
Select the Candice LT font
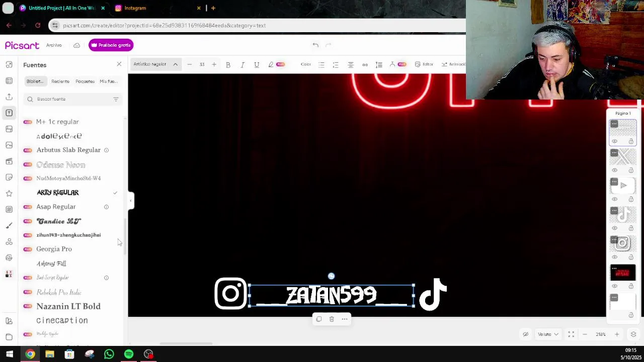tap(58, 221)
